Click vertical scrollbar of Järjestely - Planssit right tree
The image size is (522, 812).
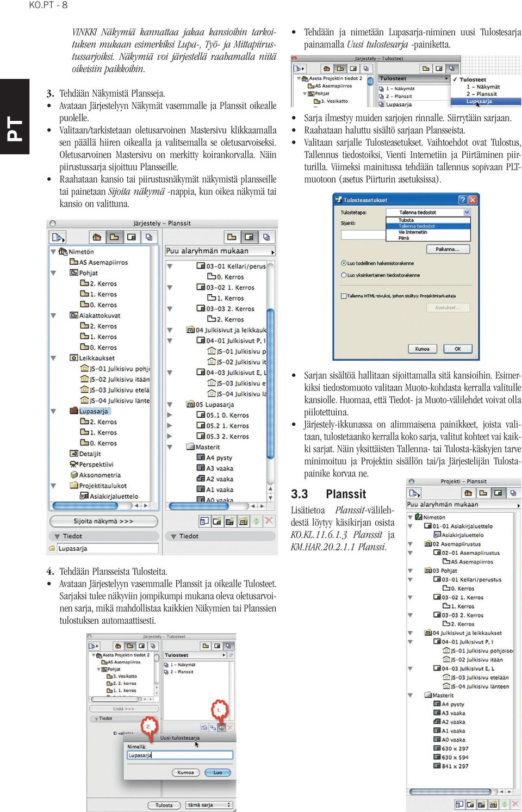click(x=271, y=381)
